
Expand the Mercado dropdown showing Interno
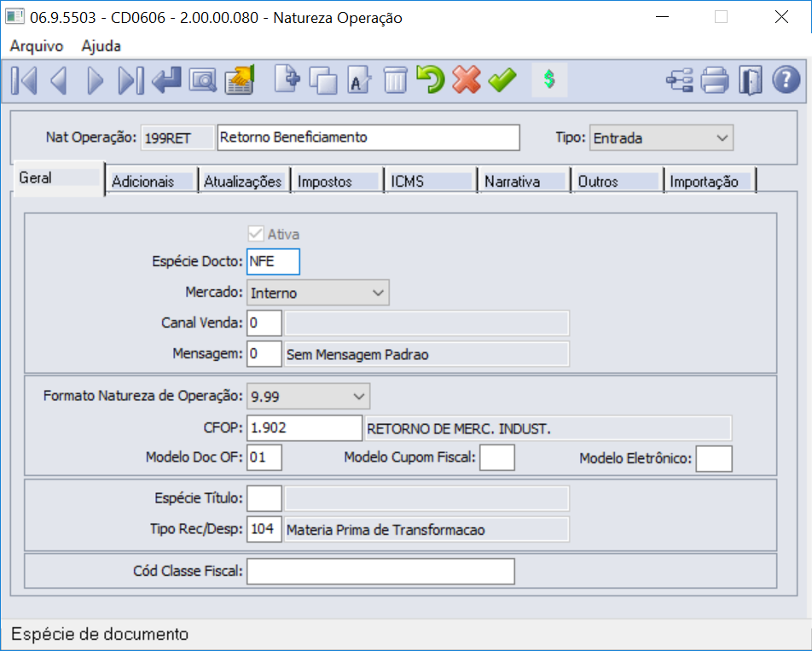click(318, 293)
